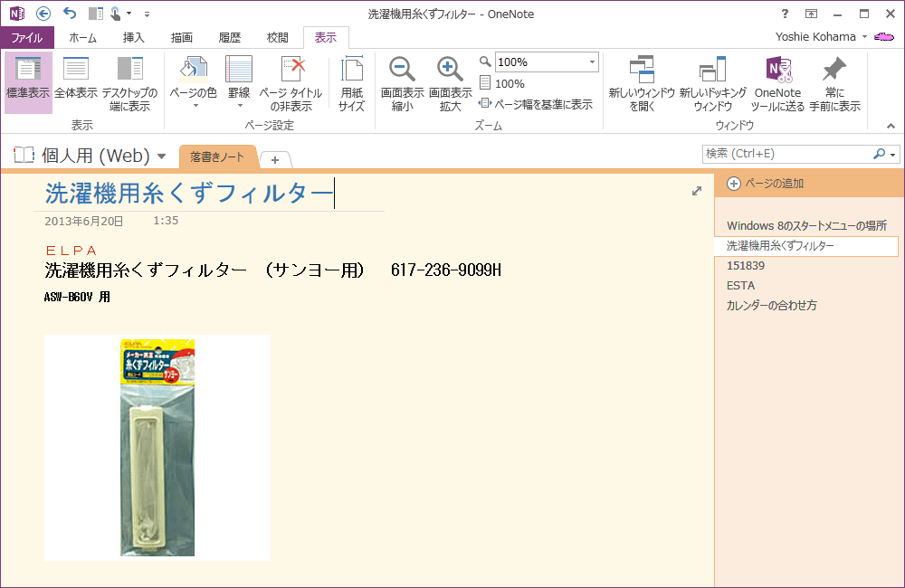Switch to the 履歴 tab
This screenshot has width=905, height=588.
tap(229, 37)
